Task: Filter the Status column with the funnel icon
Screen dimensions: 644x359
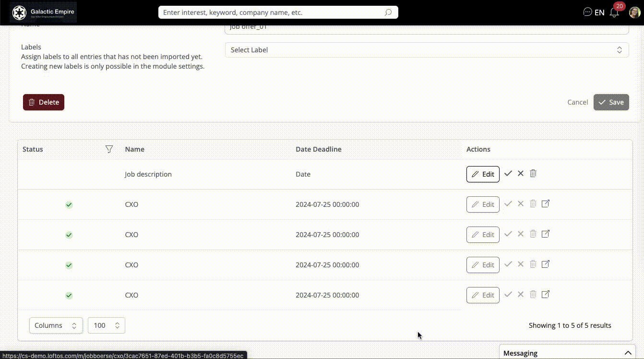Action: (x=109, y=149)
